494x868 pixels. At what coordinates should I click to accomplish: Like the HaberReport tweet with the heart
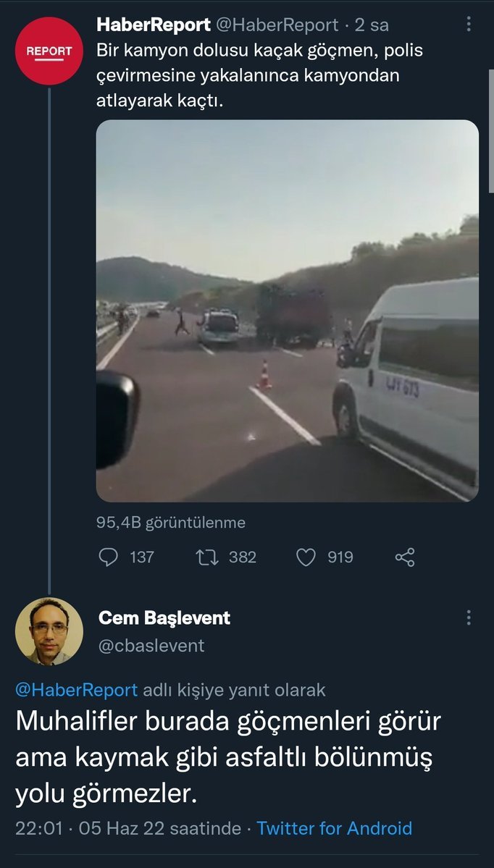(x=306, y=557)
